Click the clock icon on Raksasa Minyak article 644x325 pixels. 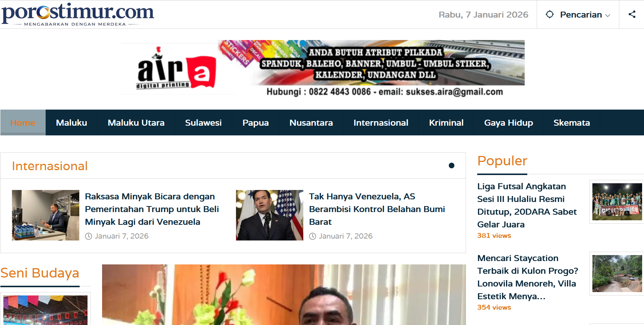[x=89, y=236]
